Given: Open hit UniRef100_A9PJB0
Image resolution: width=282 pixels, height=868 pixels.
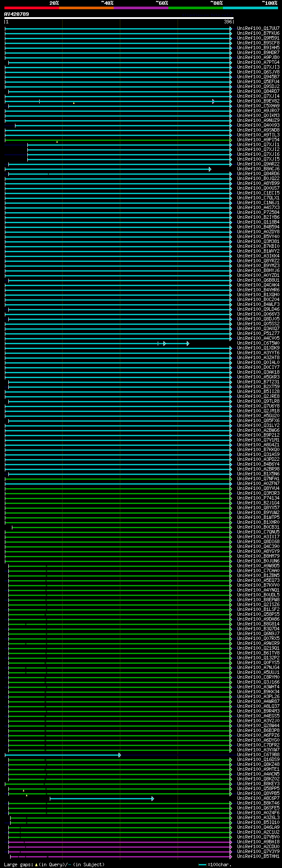Looking at the screenshot, I should [x=258, y=57].
